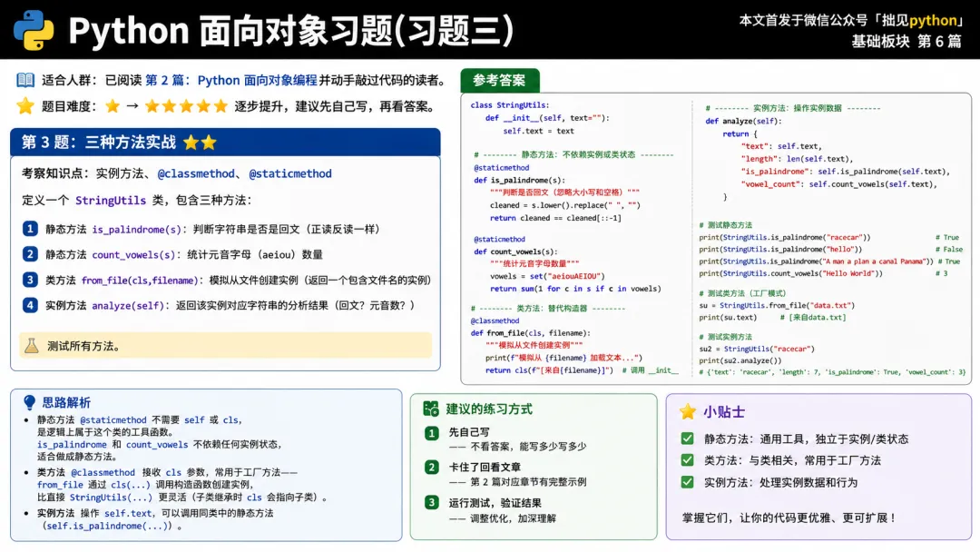Click the 卡住了回看文章 practice step text

tap(485, 467)
